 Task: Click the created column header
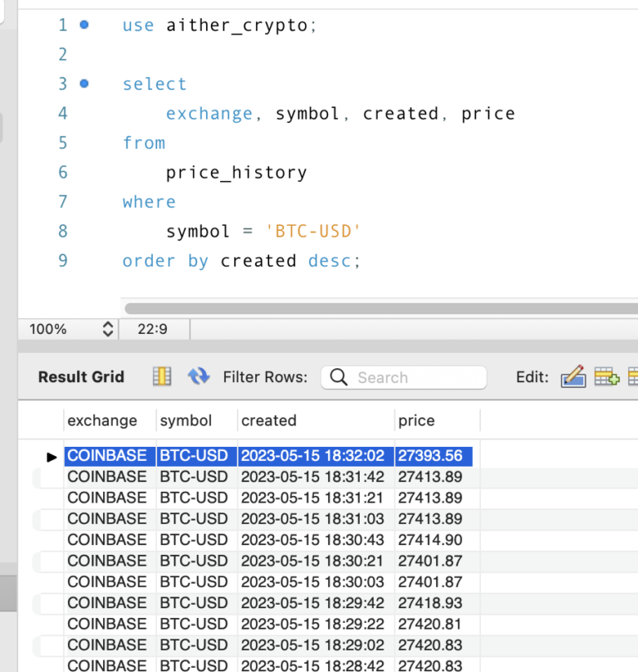click(x=268, y=420)
